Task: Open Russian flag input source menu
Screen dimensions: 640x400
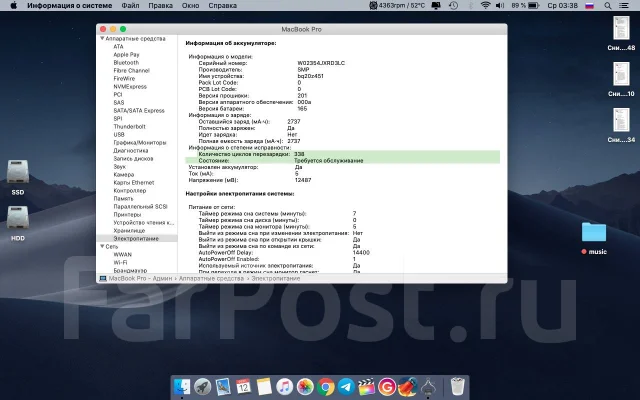Action: (589, 5)
